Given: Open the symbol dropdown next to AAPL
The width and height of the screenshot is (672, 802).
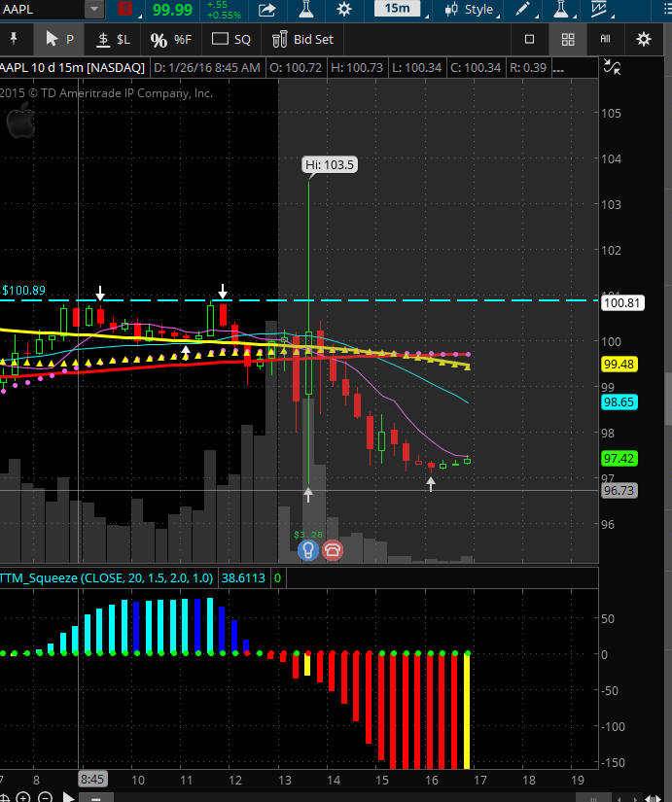Looking at the screenshot, I should pyautogui.click(x=93, y=10).
